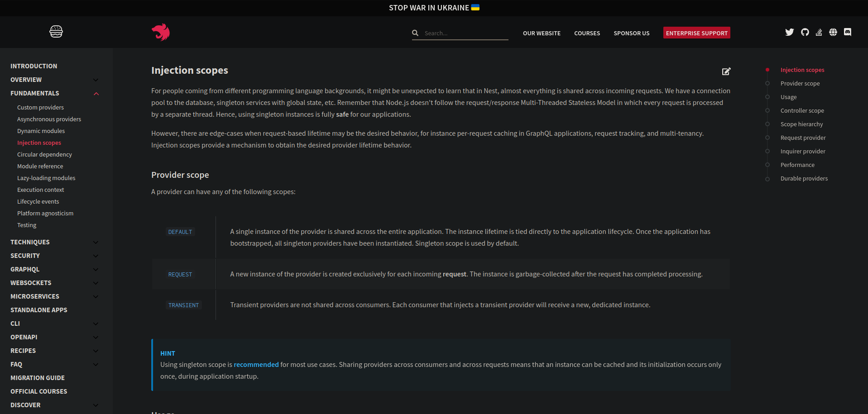Screen dimensions: 868x414
Task: Open Testing page in sidebar
Action: 27,225
